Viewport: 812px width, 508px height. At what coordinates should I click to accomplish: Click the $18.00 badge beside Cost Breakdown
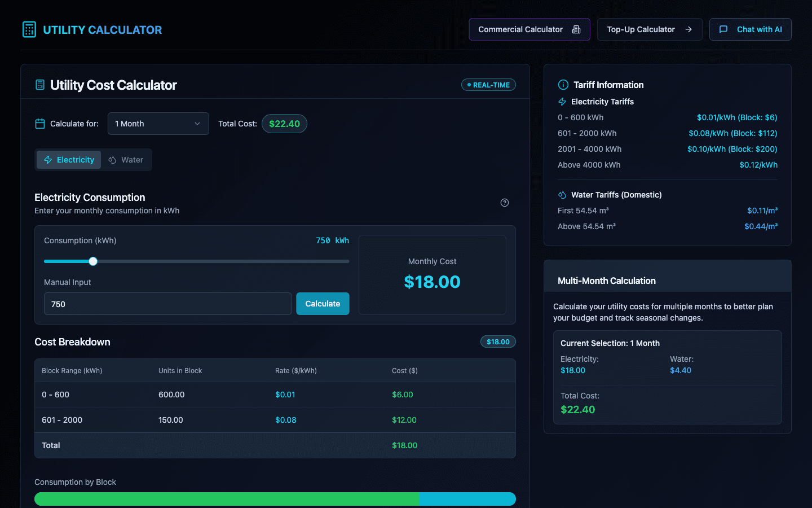coord(498,341)
